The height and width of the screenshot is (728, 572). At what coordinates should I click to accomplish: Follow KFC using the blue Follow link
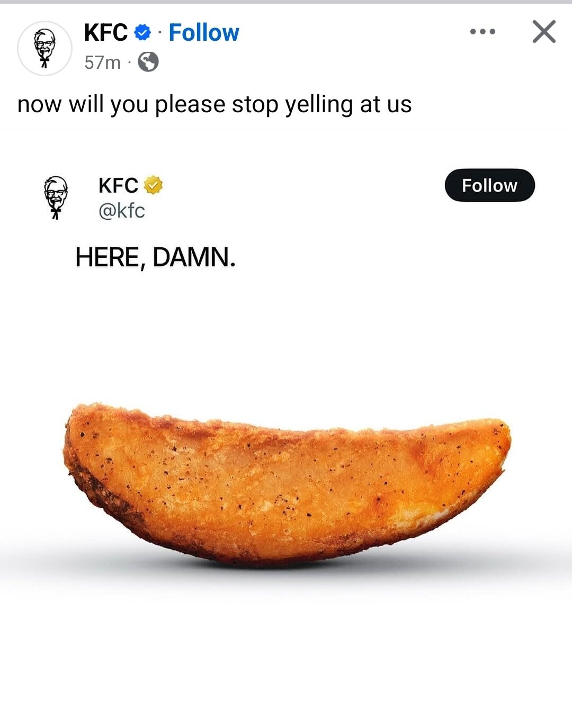click(x=204, y=33)
